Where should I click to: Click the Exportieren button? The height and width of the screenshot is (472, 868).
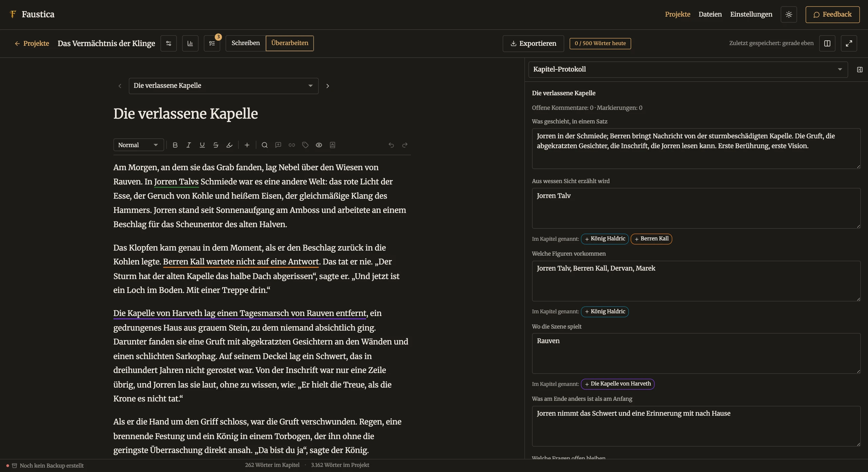pyautogui.click(x=533, y=43)
